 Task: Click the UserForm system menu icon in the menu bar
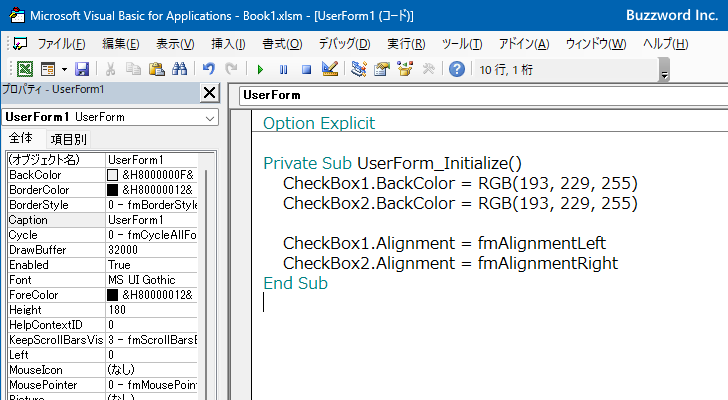click(20, 44)
